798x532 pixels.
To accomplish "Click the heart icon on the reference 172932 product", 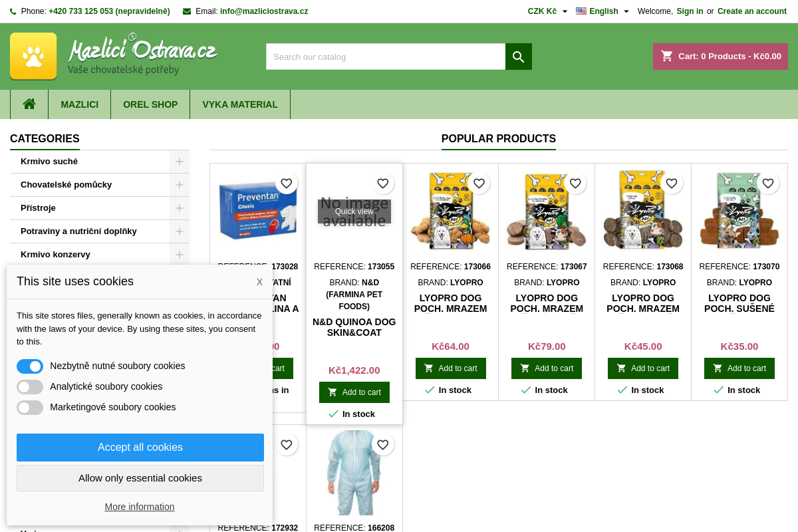I will (x=286, y=445).
